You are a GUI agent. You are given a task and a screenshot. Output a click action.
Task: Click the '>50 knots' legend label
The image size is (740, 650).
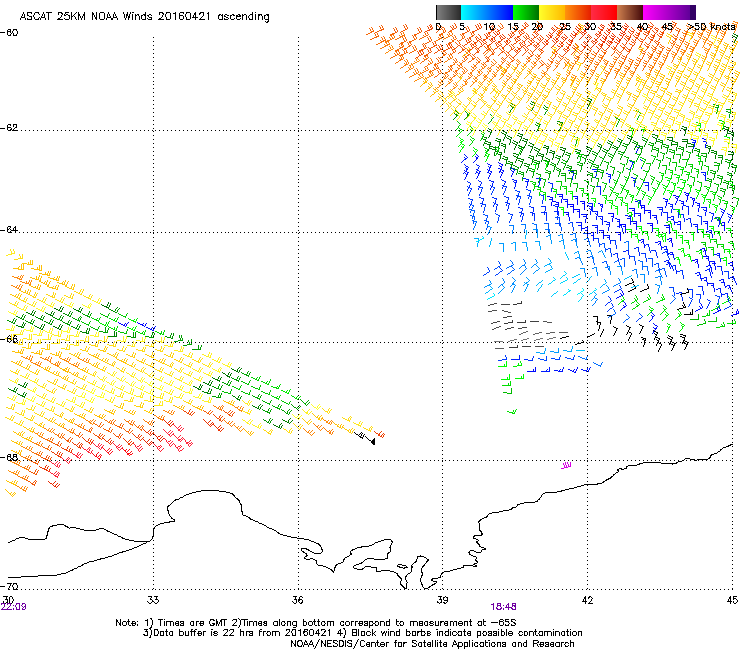coord(712,27)
